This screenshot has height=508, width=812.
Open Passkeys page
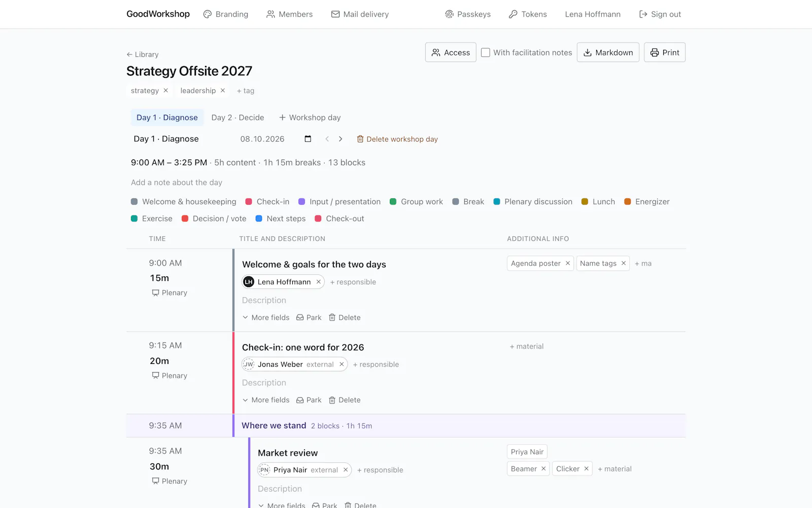tap(468, 14)
